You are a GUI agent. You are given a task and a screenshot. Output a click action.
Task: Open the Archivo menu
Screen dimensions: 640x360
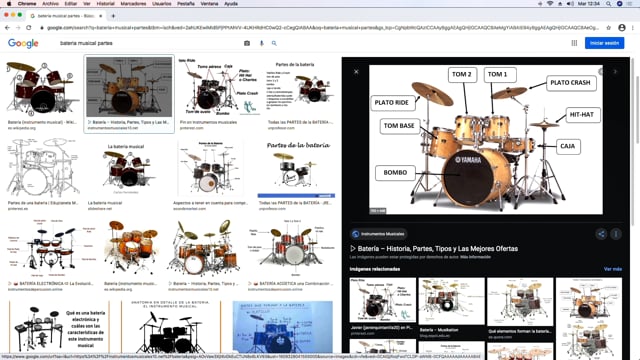tap(51, 4)
